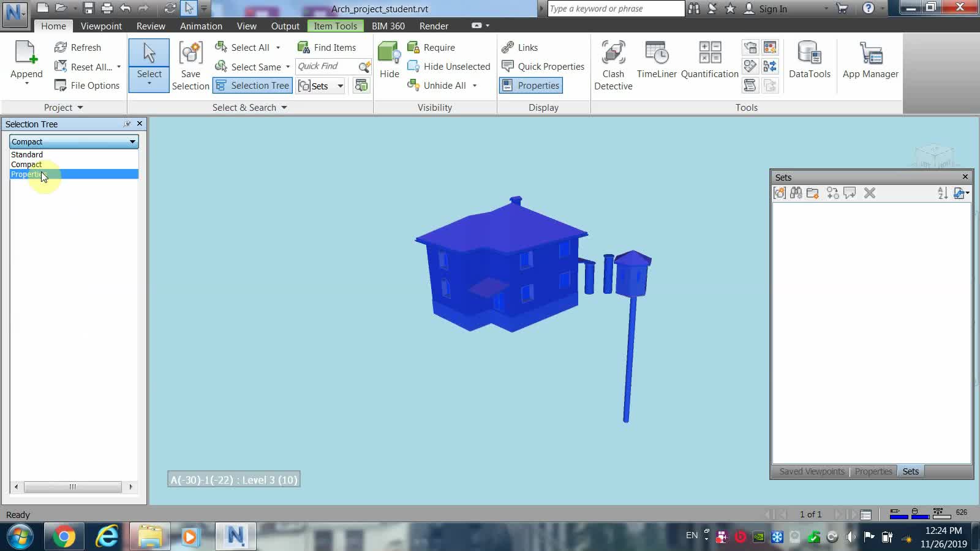Click Save Search binoculars icon in Sets panel
980x551 pixels.
tap(796, 193)
